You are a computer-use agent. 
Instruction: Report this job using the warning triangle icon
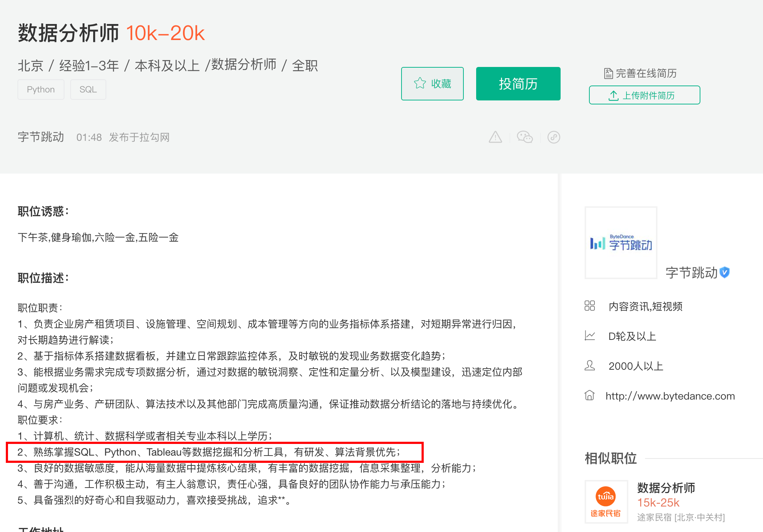click(x=495, y=137)
